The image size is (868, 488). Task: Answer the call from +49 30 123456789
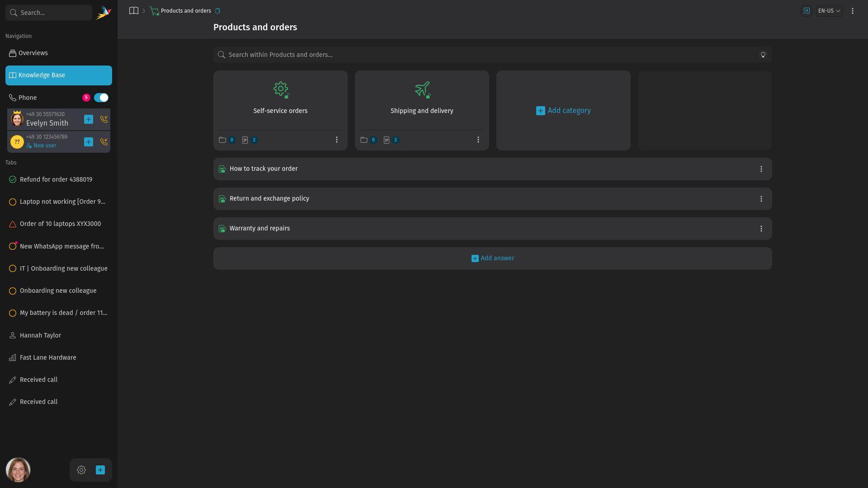[x=104, y=142]
